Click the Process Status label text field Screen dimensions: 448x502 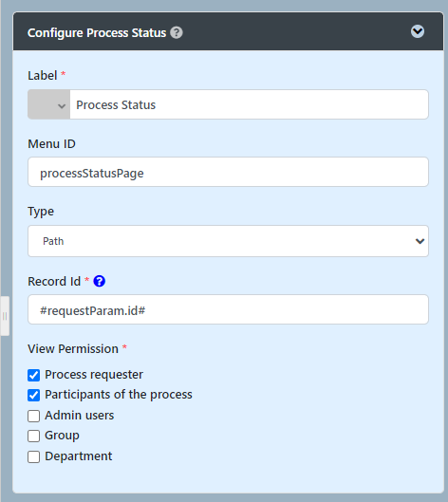coord(249,104)
